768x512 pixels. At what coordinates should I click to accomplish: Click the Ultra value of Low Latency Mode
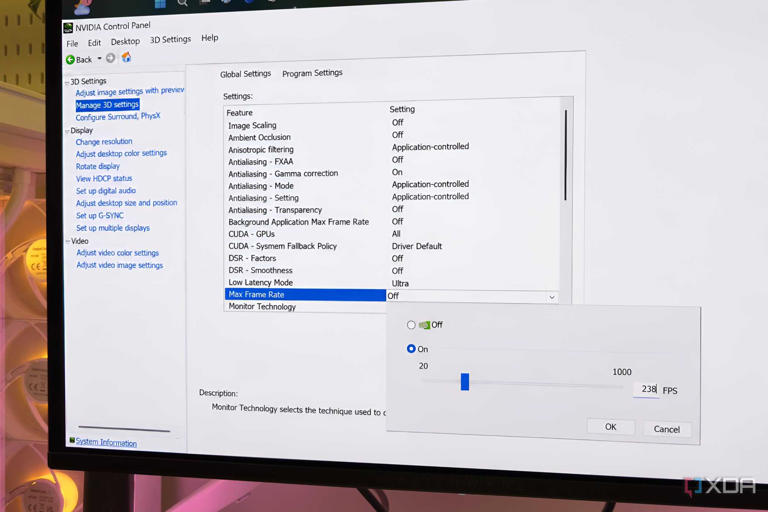[x=400, y=284]
